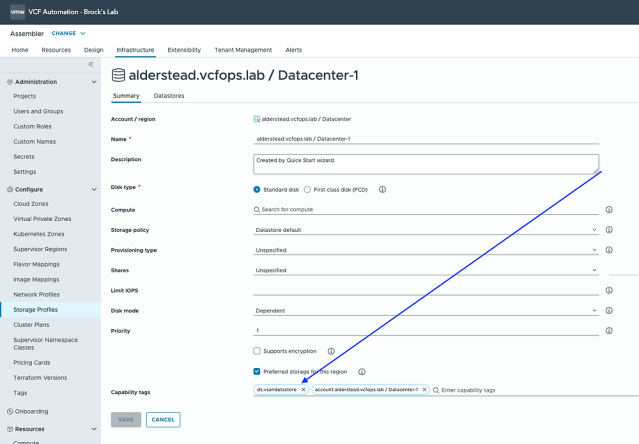The image size is (639, 444).
Task: Open the CHANGE service dropdown
Action: click(68, 33)
